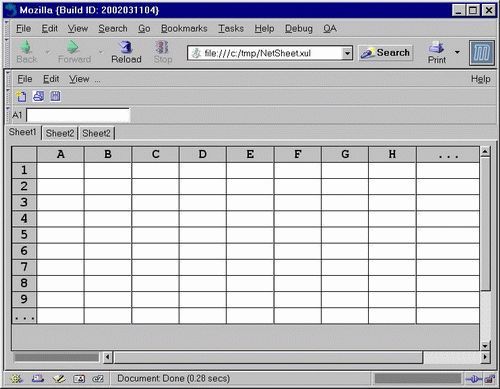Click the status bar progress meter
The image size is (500, 389).
[417, 379]
